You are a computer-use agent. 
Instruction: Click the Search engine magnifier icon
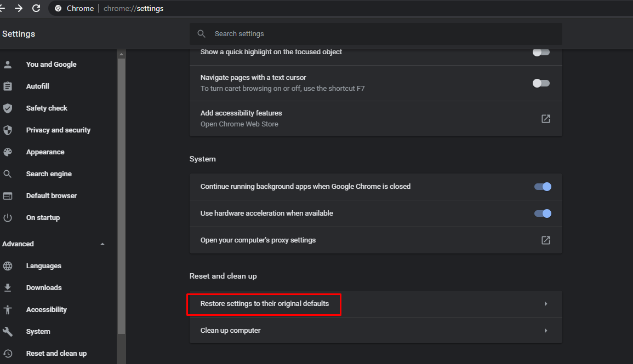8,174
